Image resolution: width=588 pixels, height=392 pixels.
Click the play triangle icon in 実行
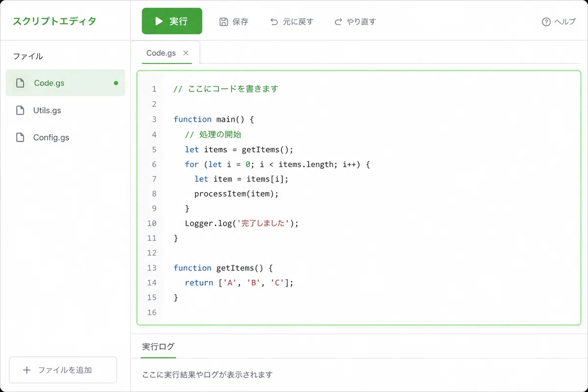pyautogui.click(x=159, y=21)
